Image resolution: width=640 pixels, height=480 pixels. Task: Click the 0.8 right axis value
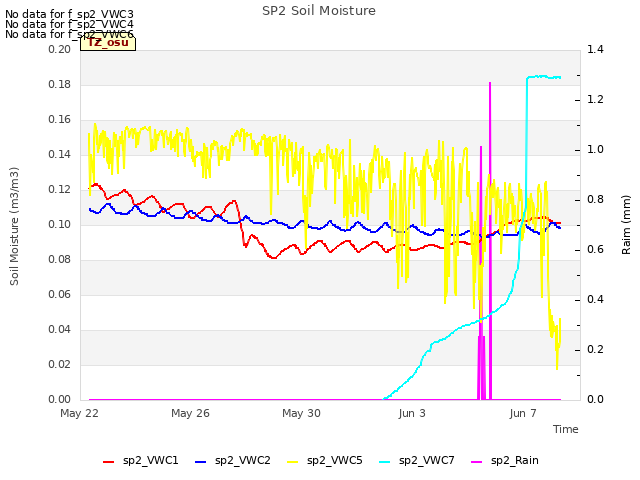(x=595, y=200)
